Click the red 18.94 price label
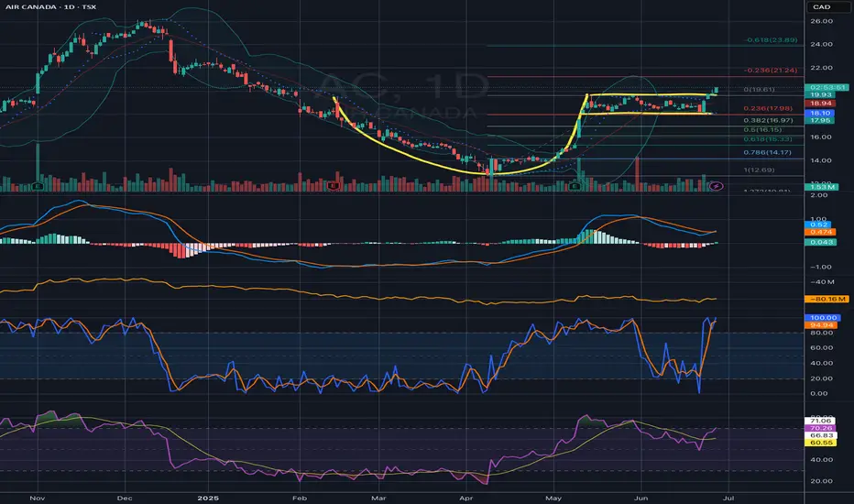Image resolution: width=854 pixels, height=504 pixels. click(x=821, y=103)
